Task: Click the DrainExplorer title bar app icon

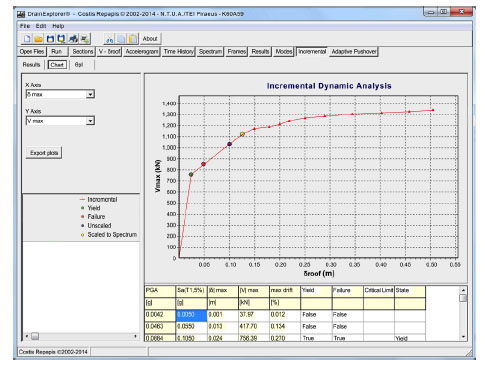Action: (21, 14)
